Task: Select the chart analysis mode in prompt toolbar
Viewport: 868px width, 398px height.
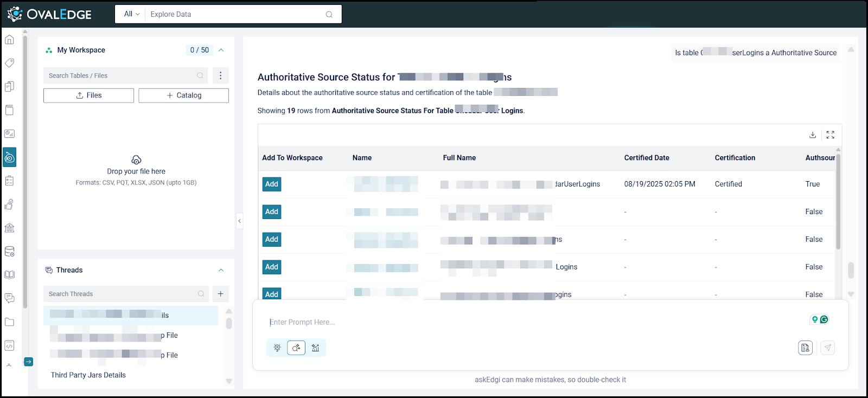Action: 315,348
